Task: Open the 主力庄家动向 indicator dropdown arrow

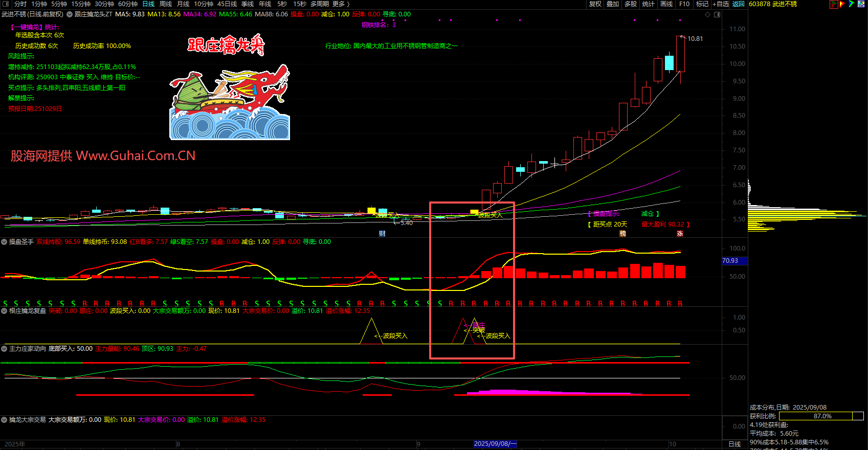Action: click(x=4, y=349)
